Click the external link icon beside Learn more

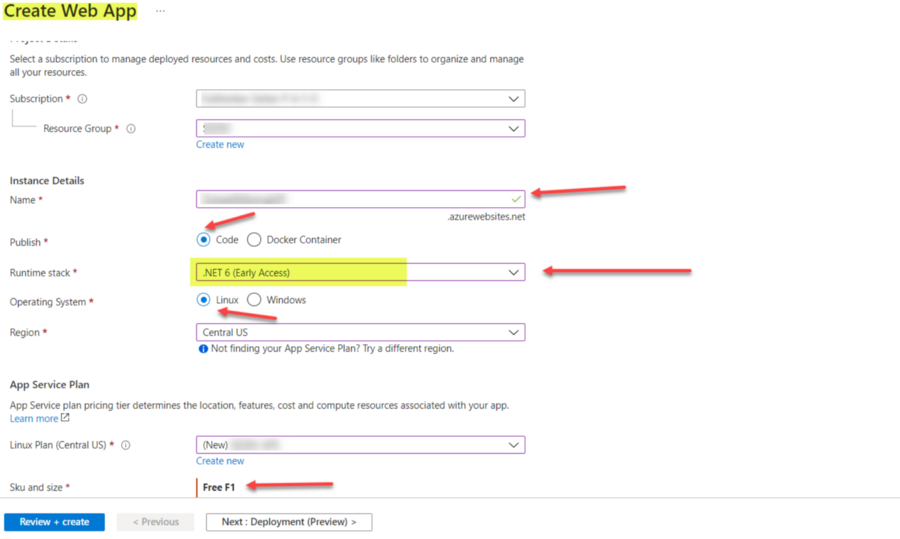(x=65, y=418)
